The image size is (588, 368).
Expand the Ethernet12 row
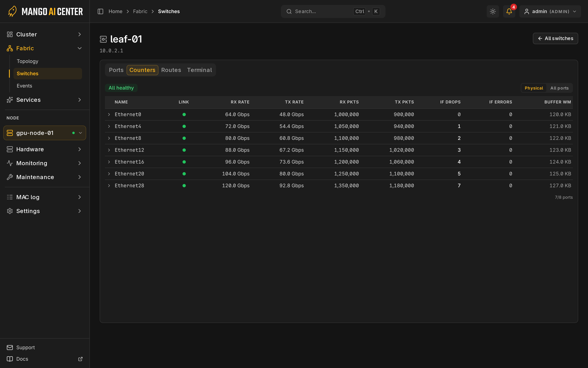click(x=109, y=150)
